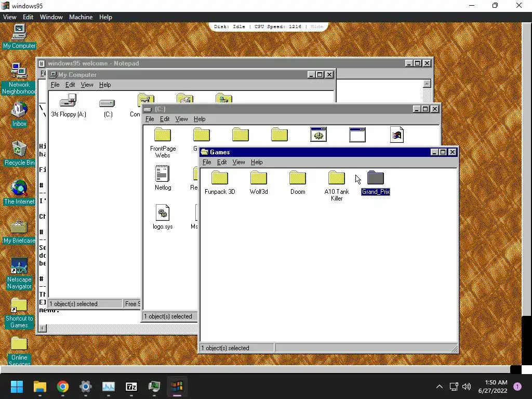Open Shortcut to Games on desktop
Viewport: 532px width, 399px height.
coord(19,313)
